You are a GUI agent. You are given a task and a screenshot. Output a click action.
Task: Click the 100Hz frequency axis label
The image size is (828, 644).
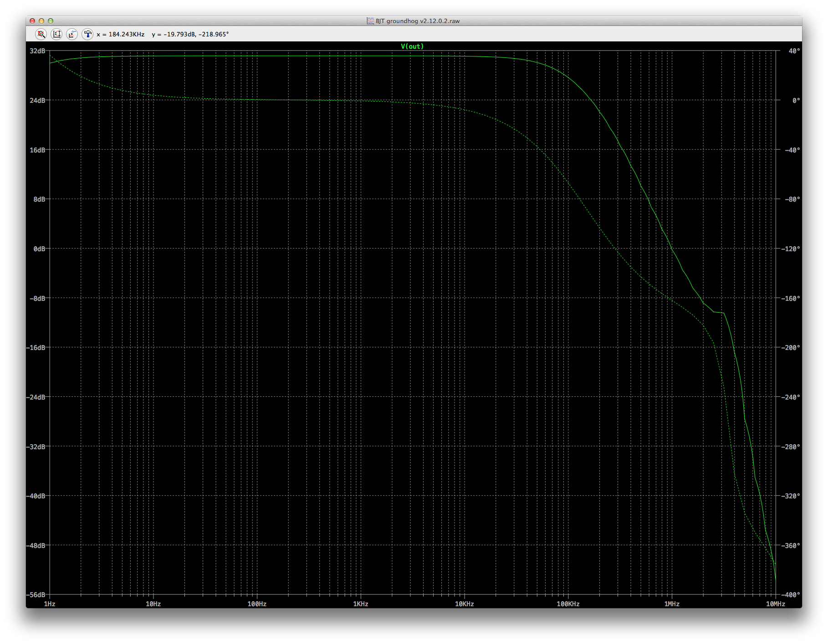point(257,604)
